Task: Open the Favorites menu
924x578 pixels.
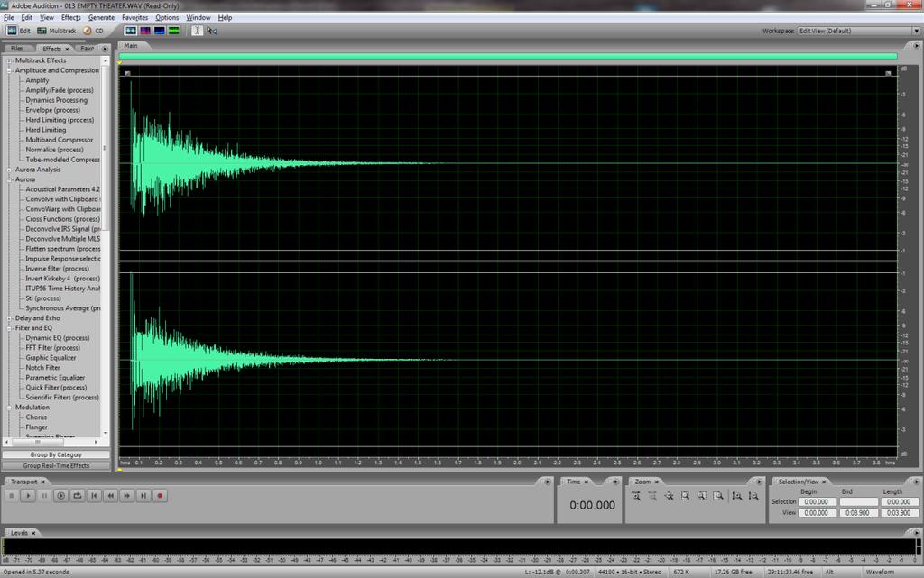Action: tap(135, 18)
